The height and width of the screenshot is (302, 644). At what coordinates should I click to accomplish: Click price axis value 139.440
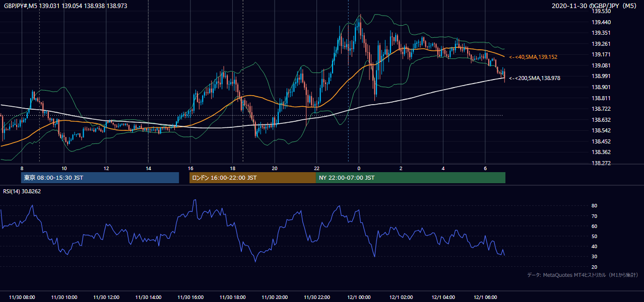(602, 22)
